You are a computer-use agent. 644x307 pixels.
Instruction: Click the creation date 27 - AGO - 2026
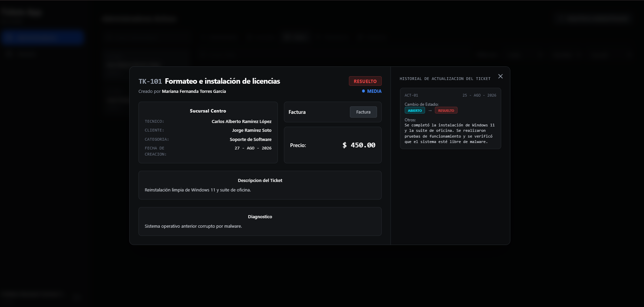tap(253, 148)
